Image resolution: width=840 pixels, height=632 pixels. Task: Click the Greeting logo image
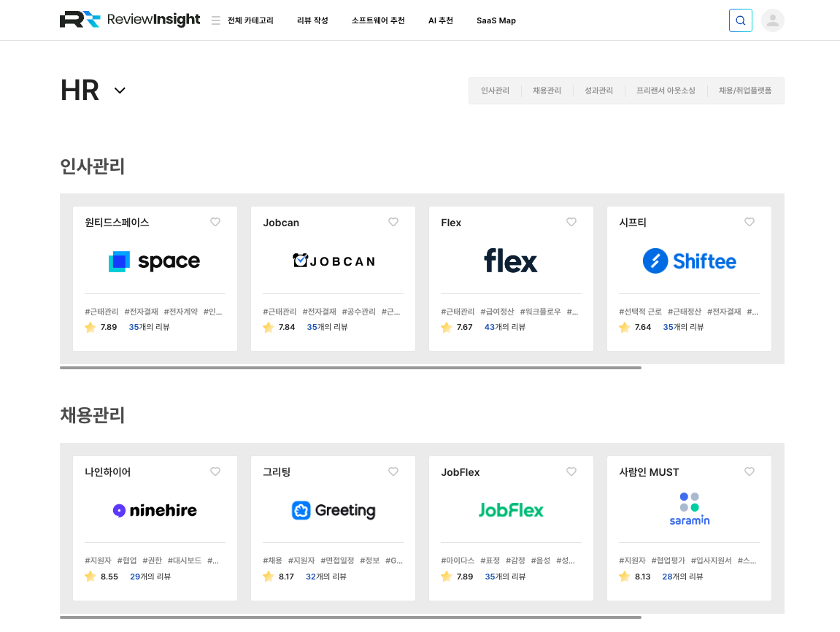333,510
